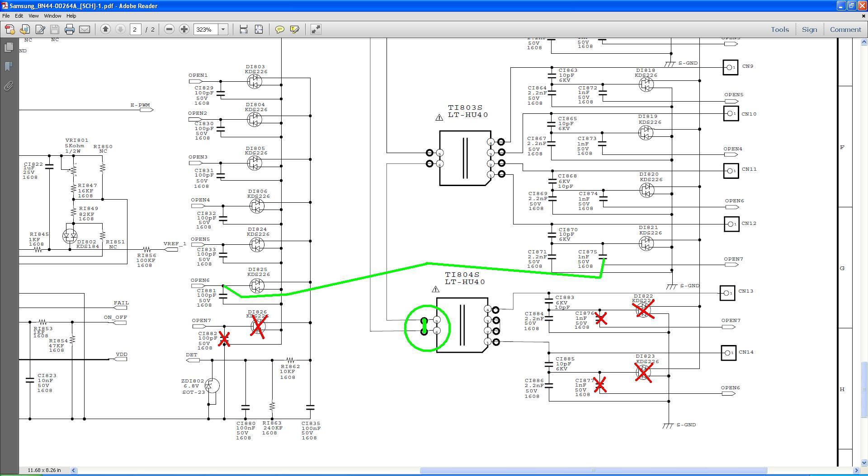The height and width of the screenshot is (476, 868).
Task: Toggle fit one full page view
Action: coord(259,29)
